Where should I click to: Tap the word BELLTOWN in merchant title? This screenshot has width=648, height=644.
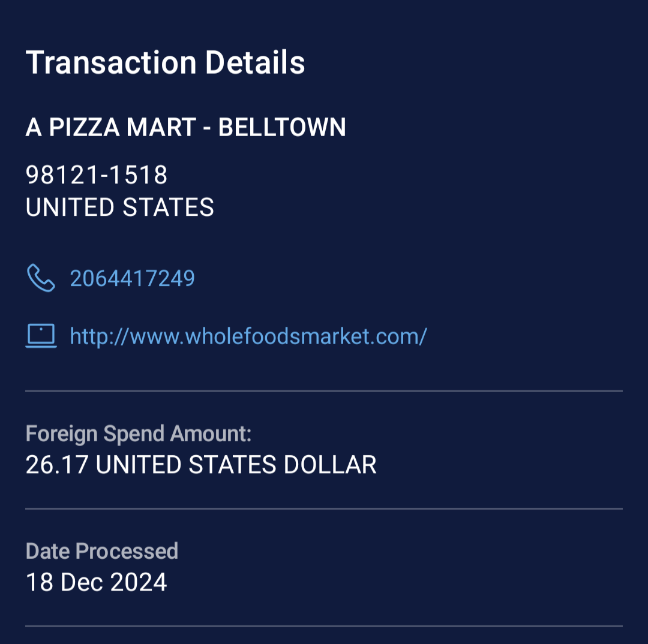[x=282, y=127]
